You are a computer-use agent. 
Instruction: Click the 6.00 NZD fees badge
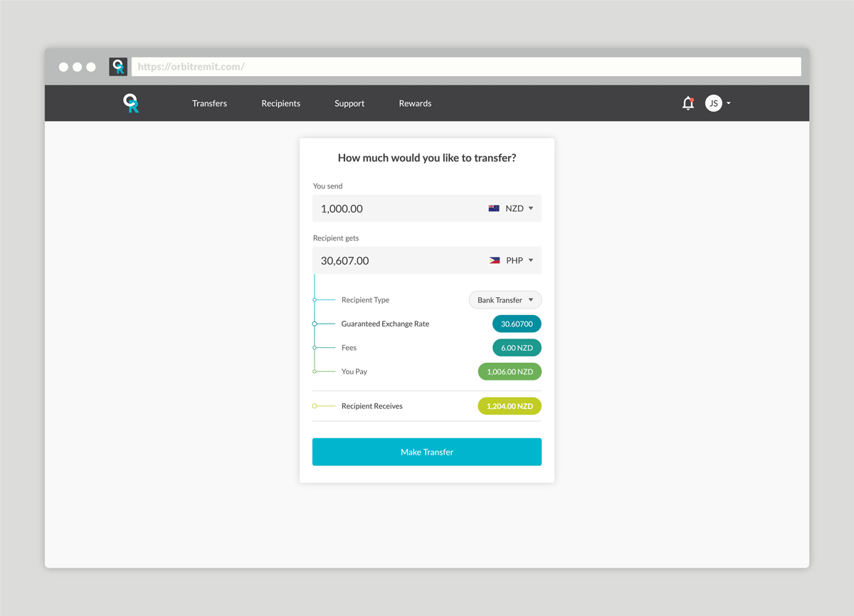click(x=517, y=348)
